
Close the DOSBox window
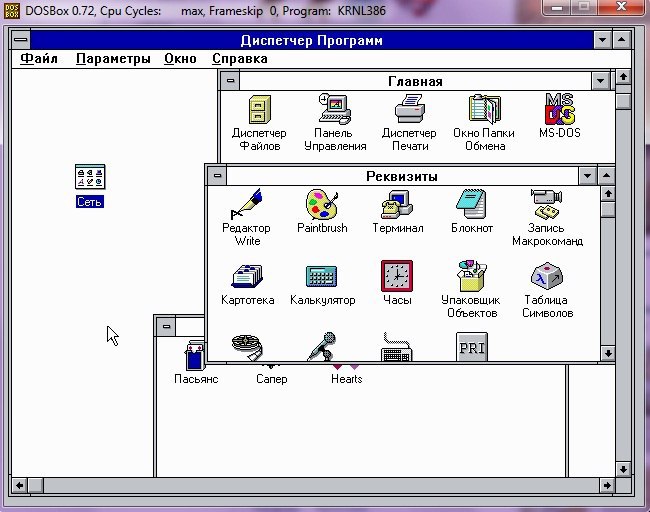(x=621, y=7)
